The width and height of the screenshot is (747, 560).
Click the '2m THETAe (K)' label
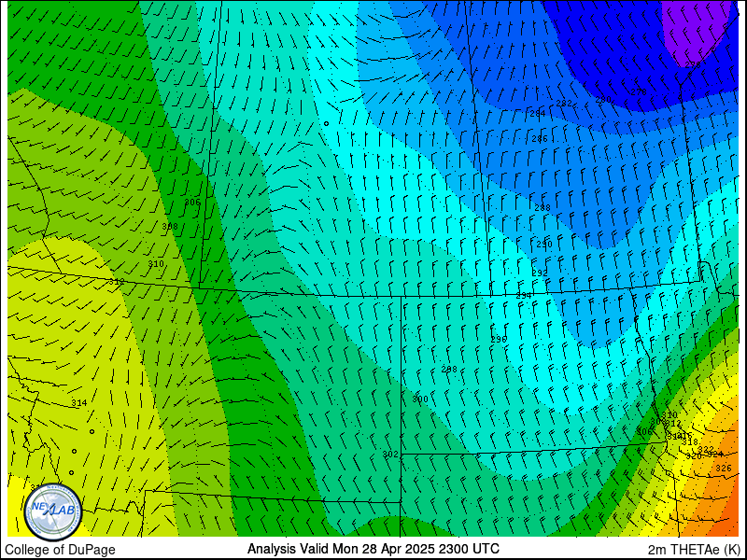tap(695, 549)
